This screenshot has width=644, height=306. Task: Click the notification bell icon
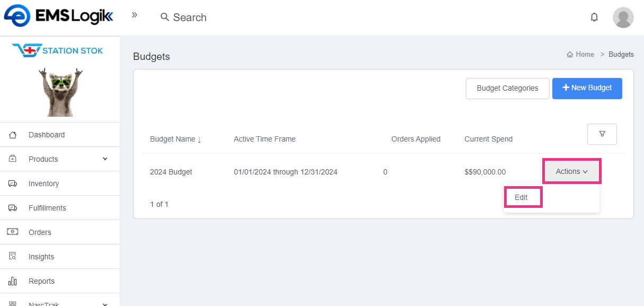coord(594,17)
